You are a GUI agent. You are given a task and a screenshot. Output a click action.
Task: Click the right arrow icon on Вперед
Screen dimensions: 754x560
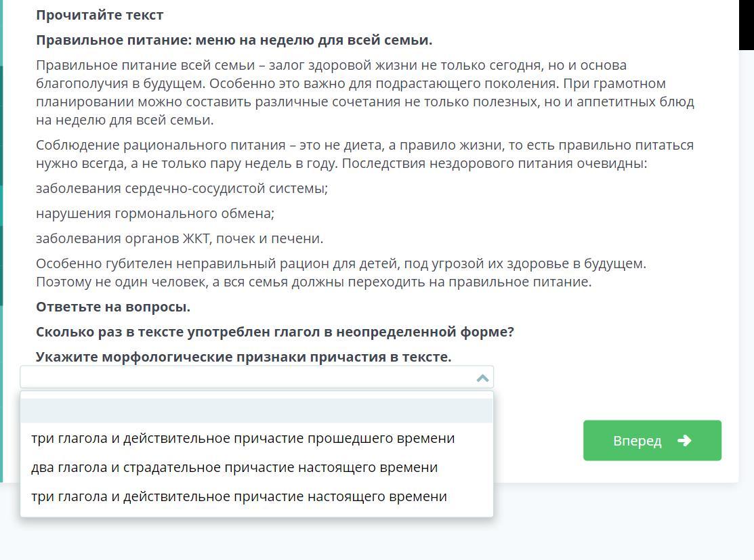point(684,440)
